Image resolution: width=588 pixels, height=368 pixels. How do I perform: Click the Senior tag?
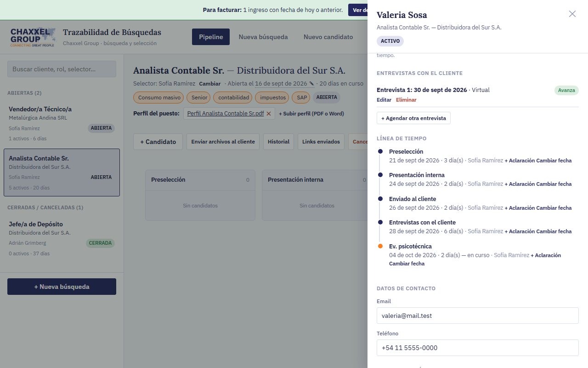[199, 98]
